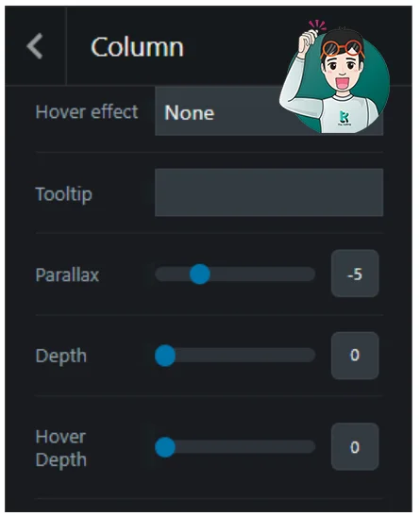Click the back arrow icon

pyautogui.click(x=35, y=46)
